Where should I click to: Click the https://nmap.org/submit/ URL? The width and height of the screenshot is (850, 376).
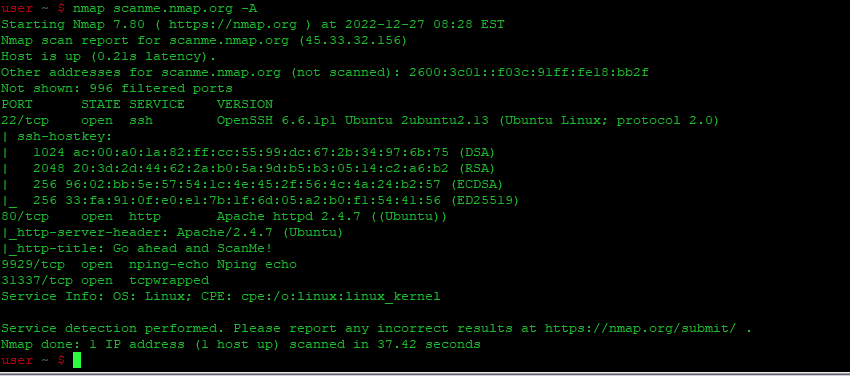(x=641, y=328)
